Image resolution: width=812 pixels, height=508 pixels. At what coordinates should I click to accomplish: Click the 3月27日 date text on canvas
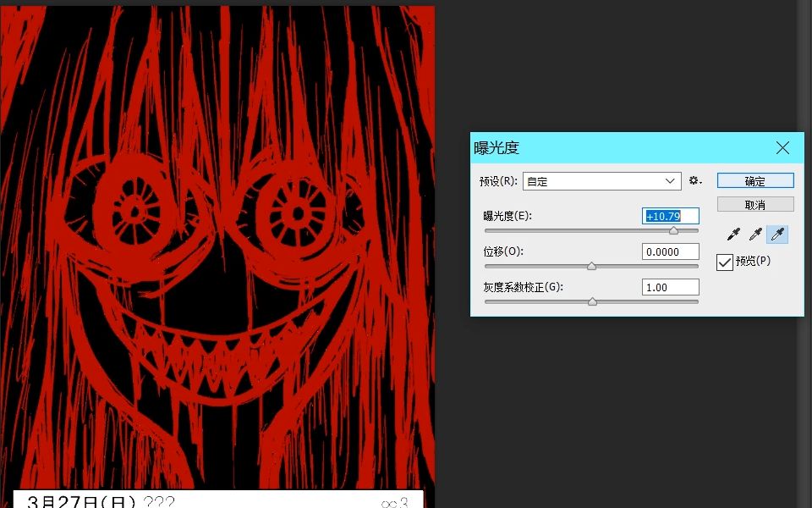click(x=82, y=501)
